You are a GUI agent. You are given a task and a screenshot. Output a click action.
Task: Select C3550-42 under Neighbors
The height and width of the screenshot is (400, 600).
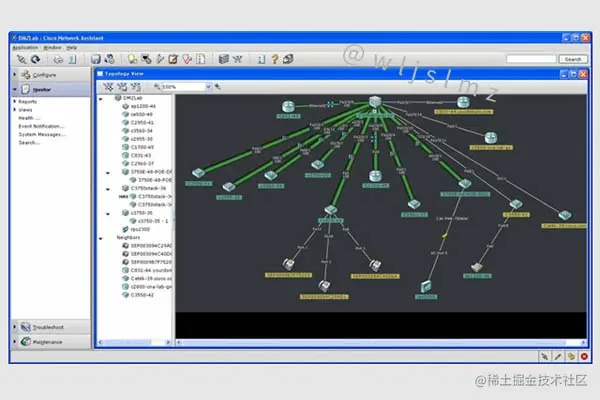coord(142,295)
